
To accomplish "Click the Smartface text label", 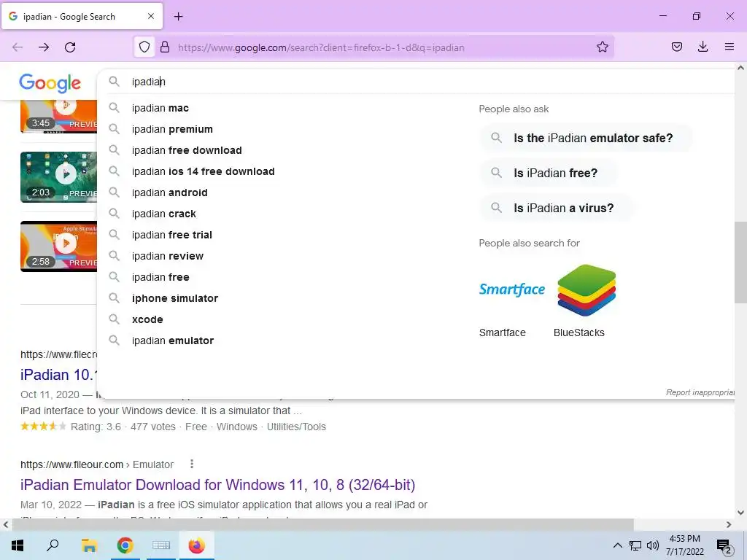I will point(502,332).
